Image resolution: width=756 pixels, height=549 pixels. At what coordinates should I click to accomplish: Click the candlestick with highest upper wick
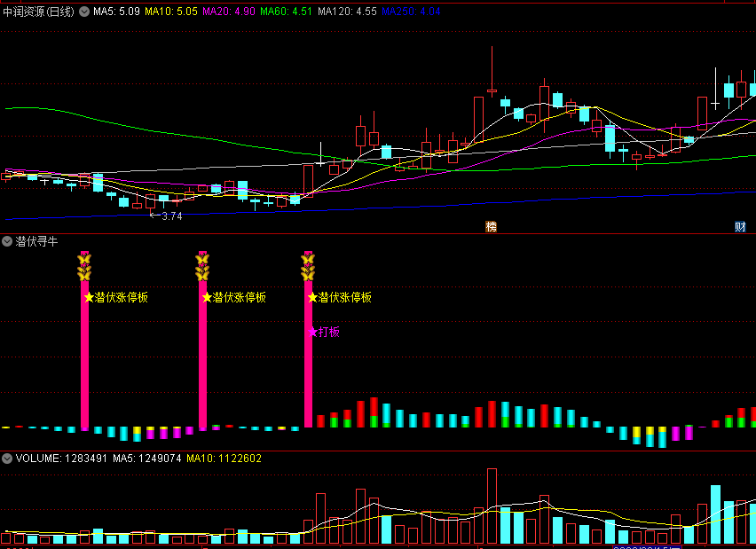tap(492, 71)
